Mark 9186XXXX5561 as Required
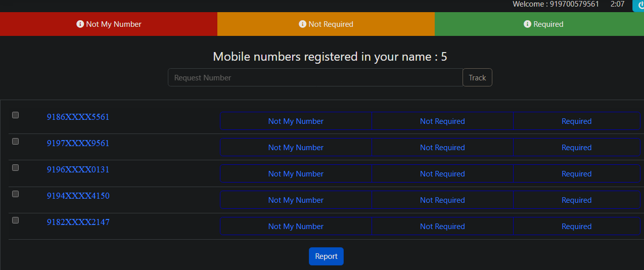644x270 pixels. 576,121
